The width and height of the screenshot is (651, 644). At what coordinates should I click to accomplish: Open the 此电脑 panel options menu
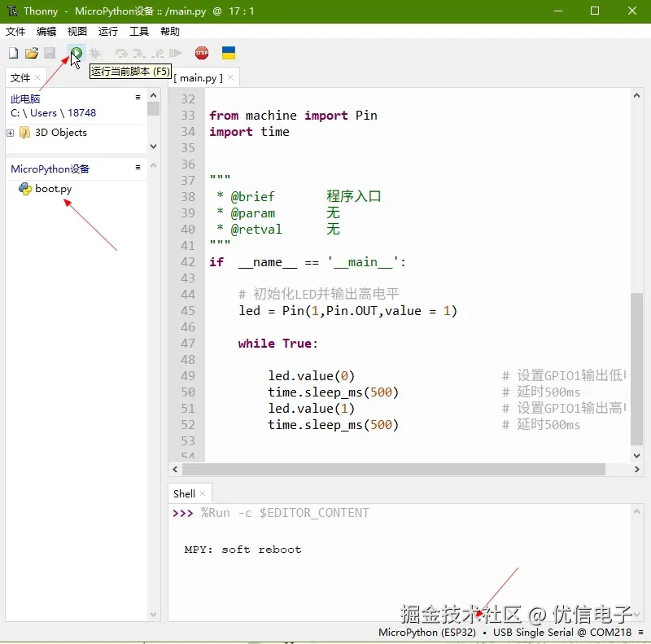coord(138,97)
